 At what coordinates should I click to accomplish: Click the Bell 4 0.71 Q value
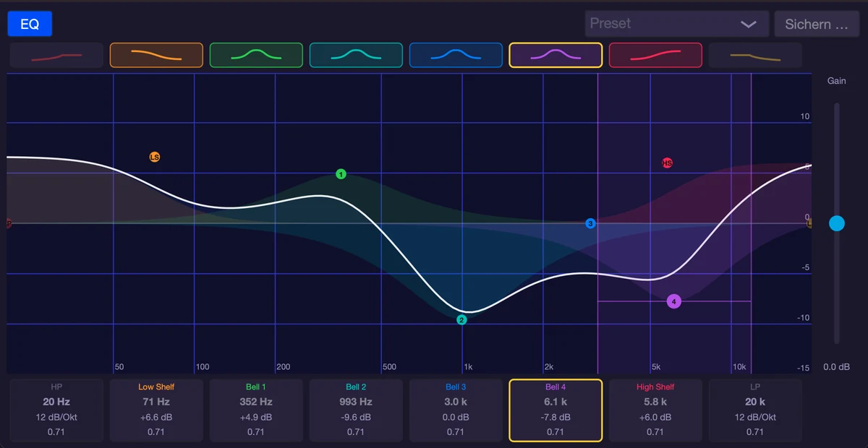point(556,432)
